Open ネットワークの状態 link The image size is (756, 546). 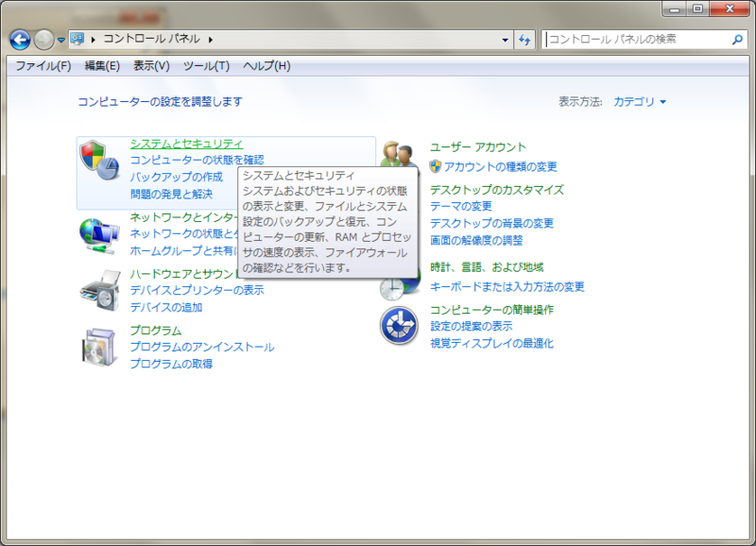coord(184,233)
